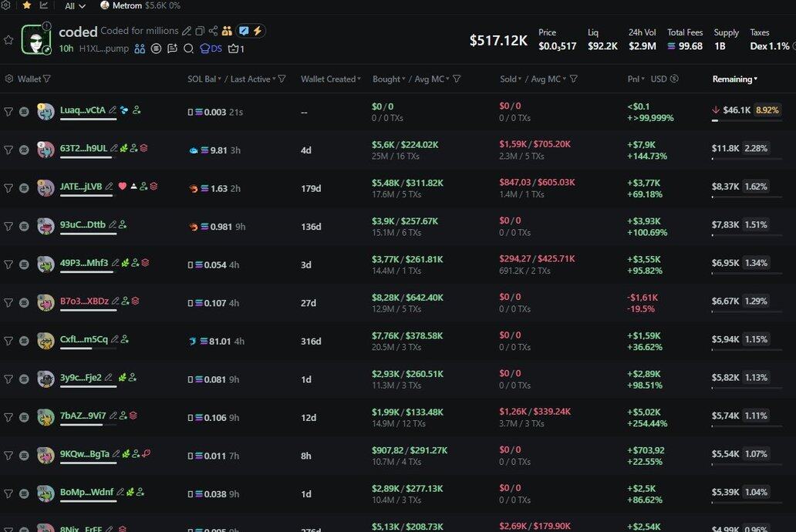This screenshot has height=532, width=796.
Task: Toggle row filter funnel for CxfL...m5Cq
Action: (8, 341)
